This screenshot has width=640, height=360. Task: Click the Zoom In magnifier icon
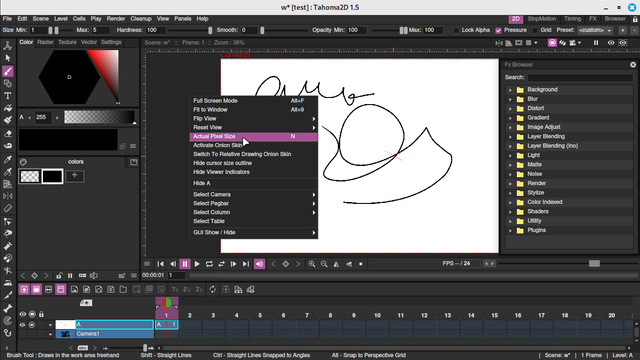coord(312,264)
